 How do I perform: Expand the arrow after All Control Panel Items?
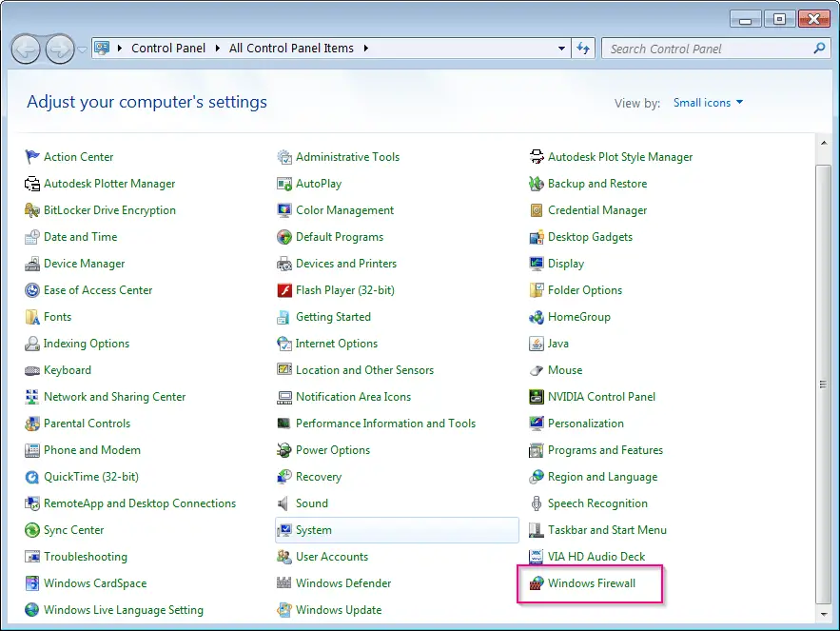[x=366, y=49]
